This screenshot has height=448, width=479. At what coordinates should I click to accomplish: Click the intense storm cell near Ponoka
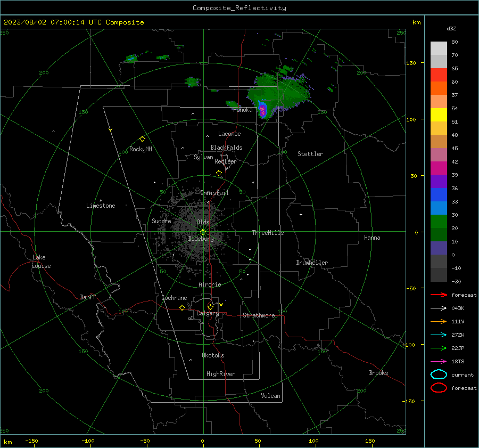click(x=262, y=110)
